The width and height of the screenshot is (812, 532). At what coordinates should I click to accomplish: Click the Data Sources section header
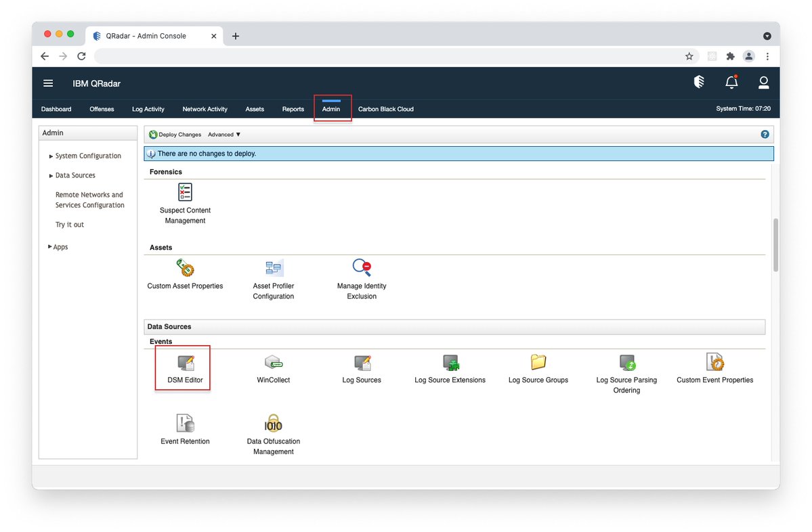(454, 326)
